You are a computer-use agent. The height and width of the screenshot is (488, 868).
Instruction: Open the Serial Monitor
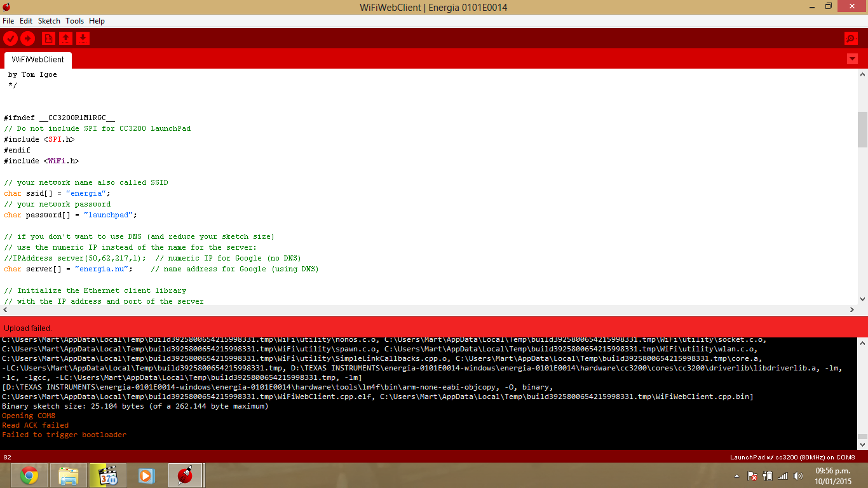[x=851, y=39]
